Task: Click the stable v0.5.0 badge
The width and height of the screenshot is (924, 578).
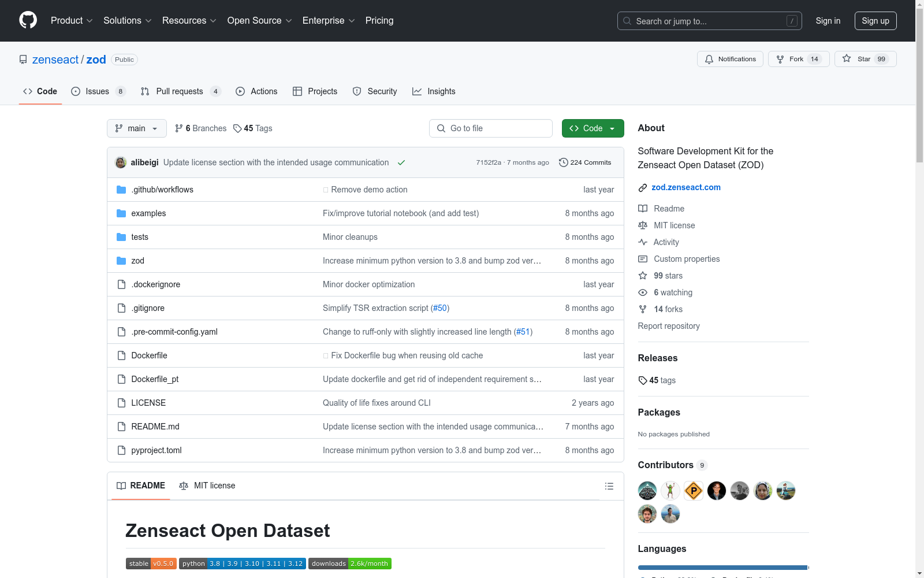Action: click(x=151, y=564)
